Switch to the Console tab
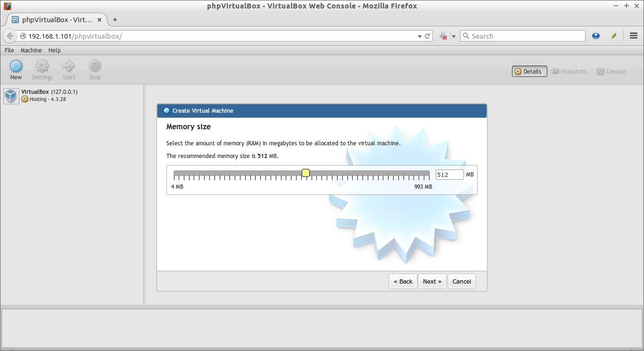 click(611, 71)
